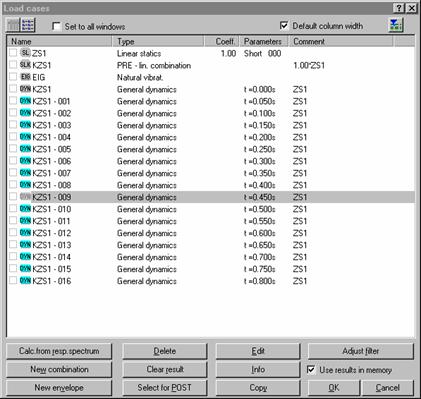Tick checkbox of KZS1 - 005 row

tap(13, 149)
